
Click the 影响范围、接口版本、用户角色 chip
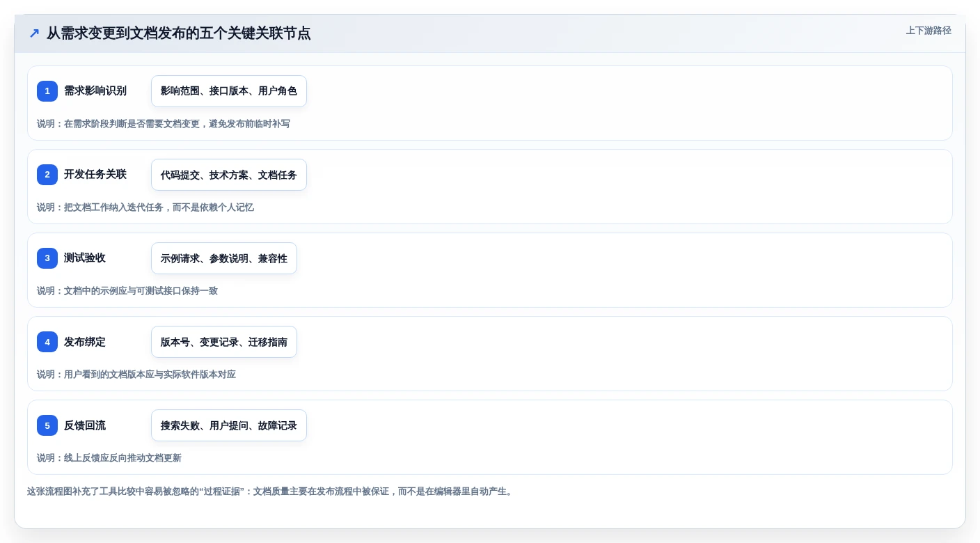pos(229,91)
